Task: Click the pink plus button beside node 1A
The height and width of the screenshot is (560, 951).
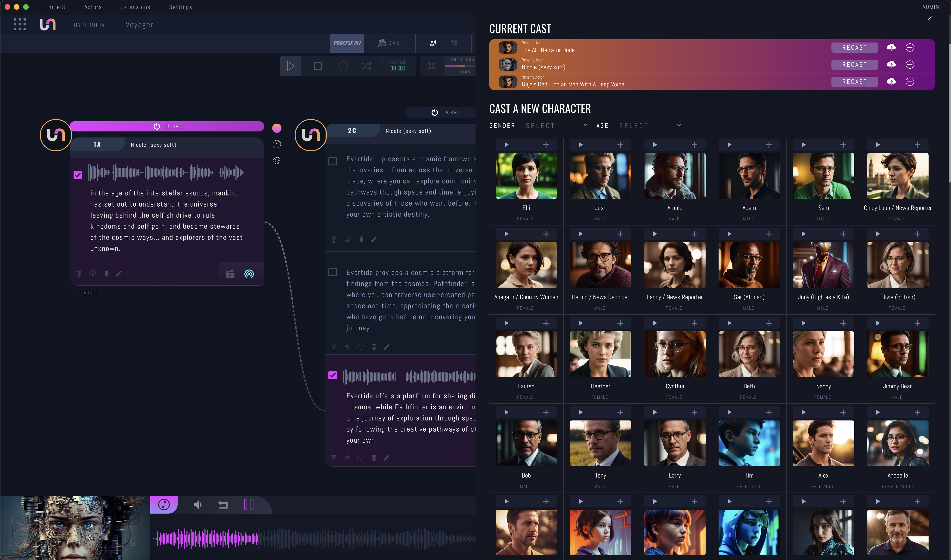Action: click(x=276, y=128)
